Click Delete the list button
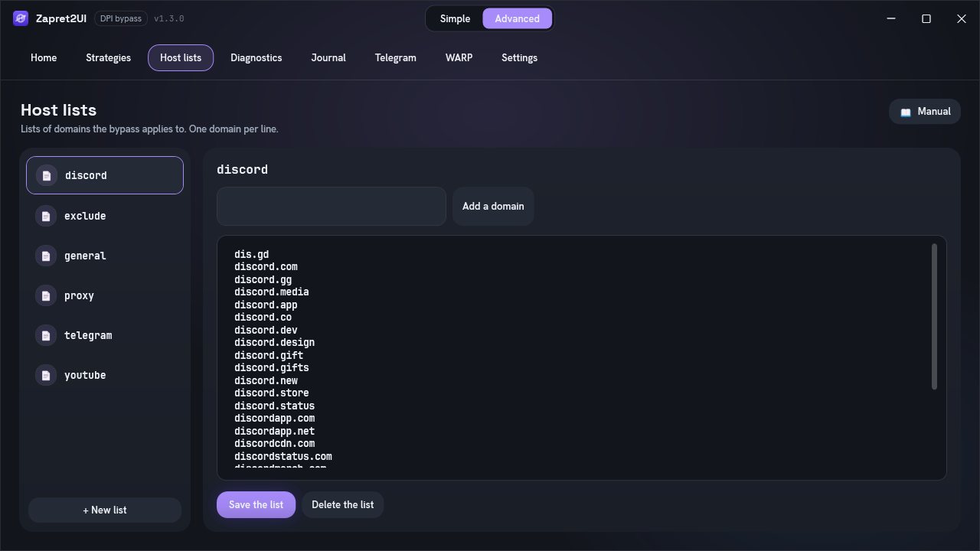This screenshot has width=980, height=551. tap(342, 504)
